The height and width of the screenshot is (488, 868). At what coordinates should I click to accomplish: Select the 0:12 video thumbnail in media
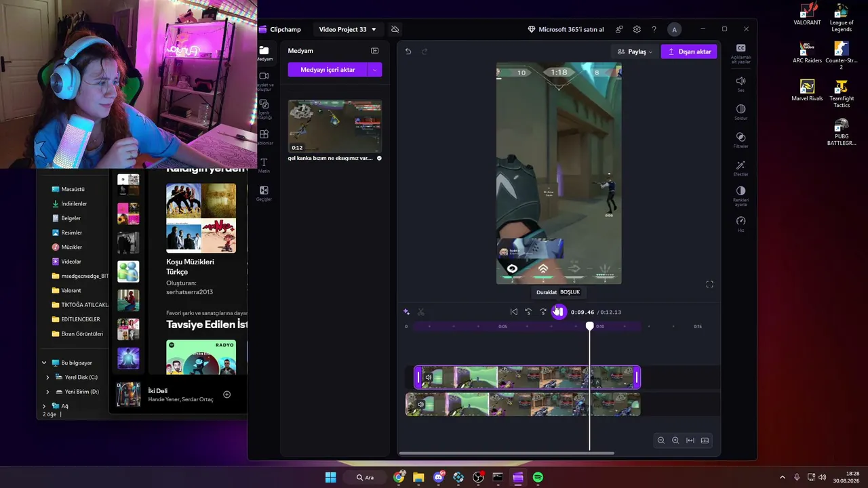[334, 127]
